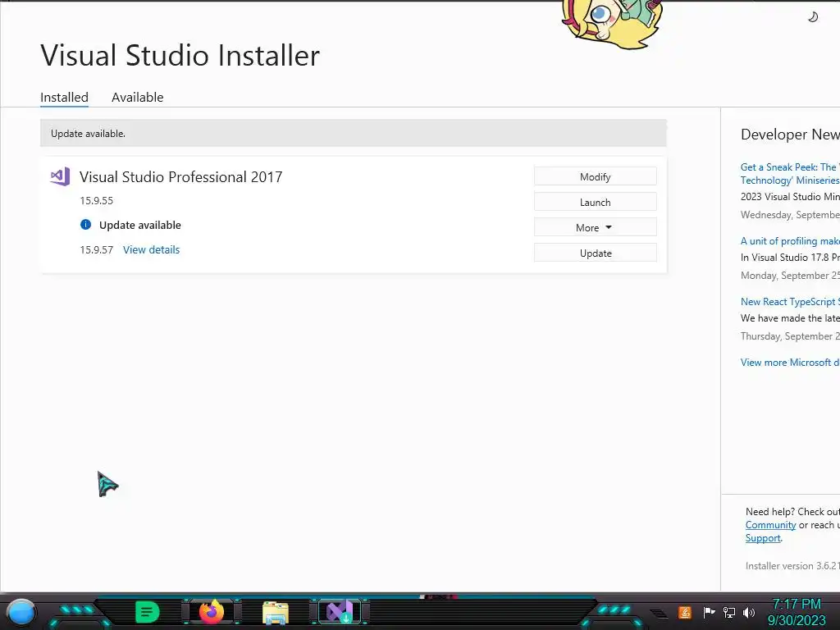Open Action Center flag tray icon

coord(709,612)
